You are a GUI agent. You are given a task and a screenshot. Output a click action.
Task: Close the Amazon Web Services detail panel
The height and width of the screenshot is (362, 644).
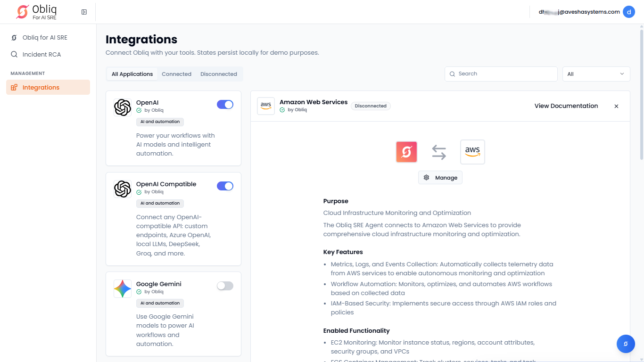pyautogui.click(x=616, y=106)
